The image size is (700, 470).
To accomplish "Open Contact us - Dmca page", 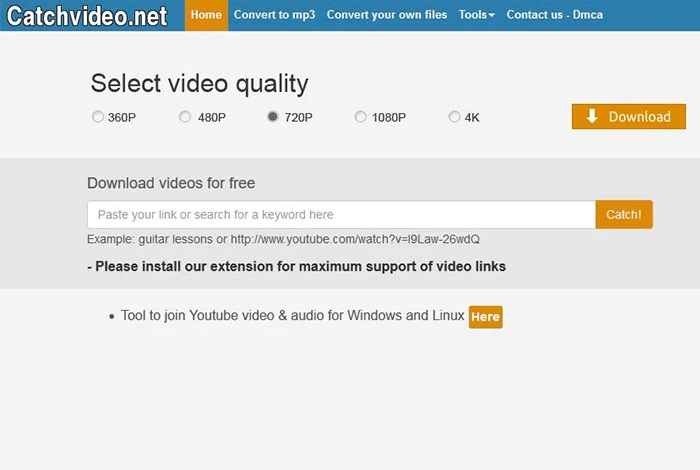I will [x=554, y=15].
